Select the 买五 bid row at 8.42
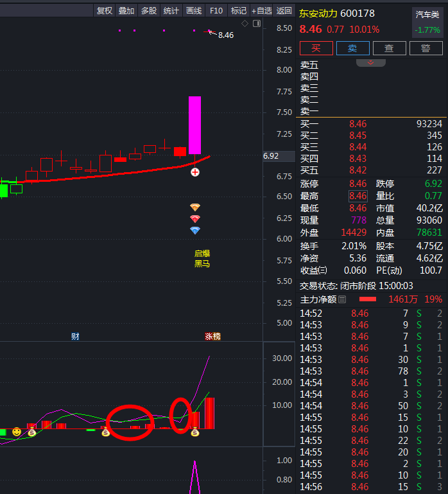The image size is (448, 494). 371,170
